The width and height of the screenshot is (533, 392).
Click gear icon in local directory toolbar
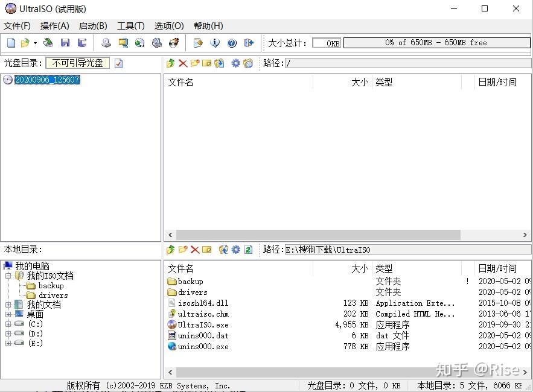[235, 250]
